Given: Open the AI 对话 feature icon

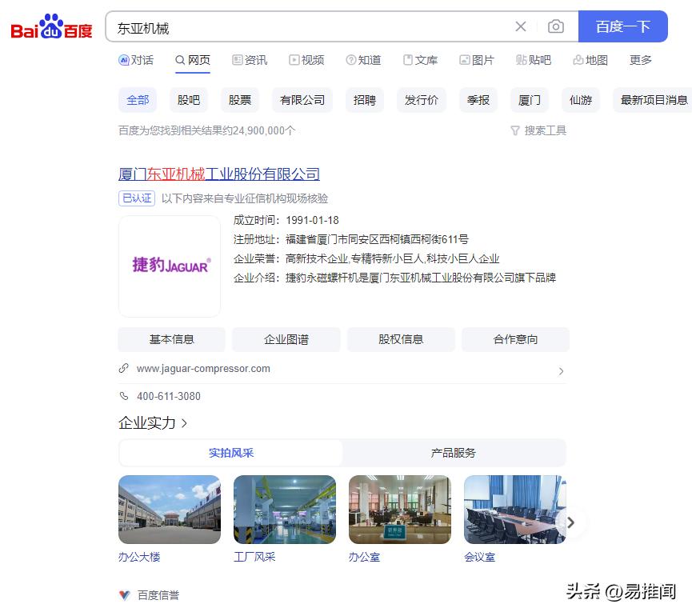Looking at the screenshot, I should coord(126,60).
